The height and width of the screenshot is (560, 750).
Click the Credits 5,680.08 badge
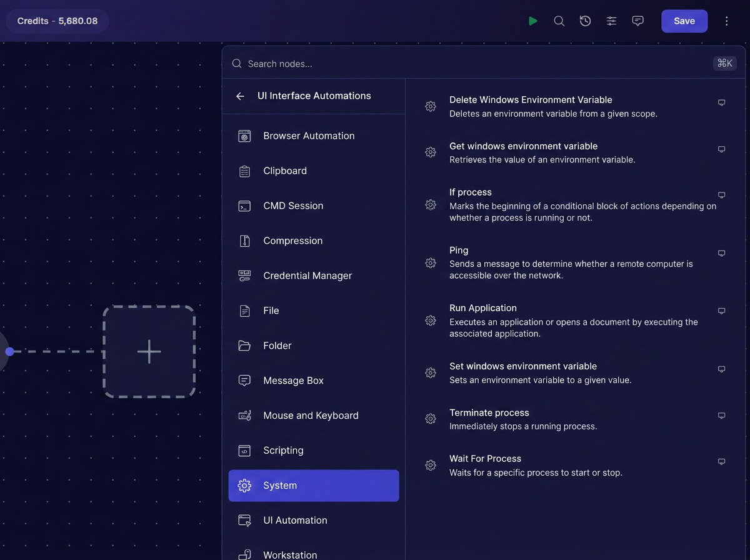click(57, 21)
